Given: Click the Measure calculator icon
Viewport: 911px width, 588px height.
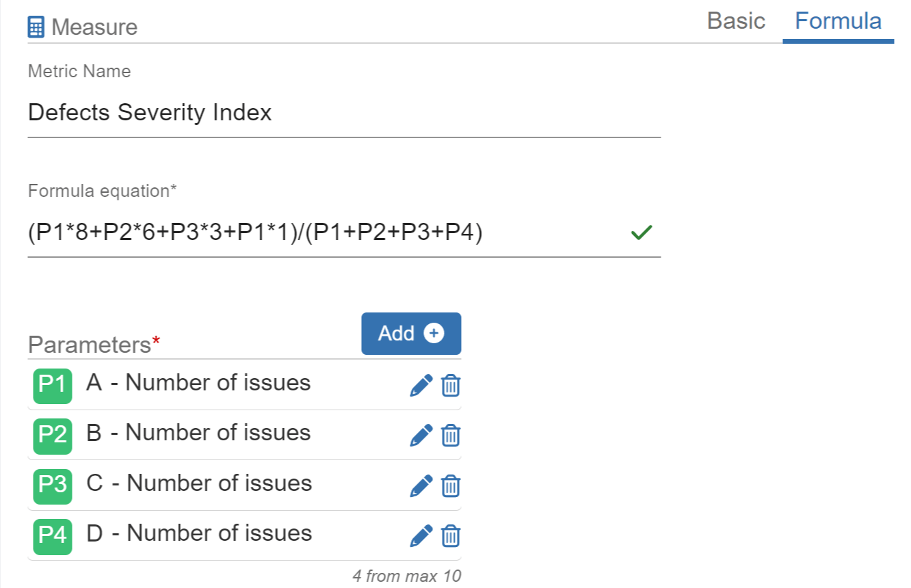Looking at the screenshot, I should (36, 27).
